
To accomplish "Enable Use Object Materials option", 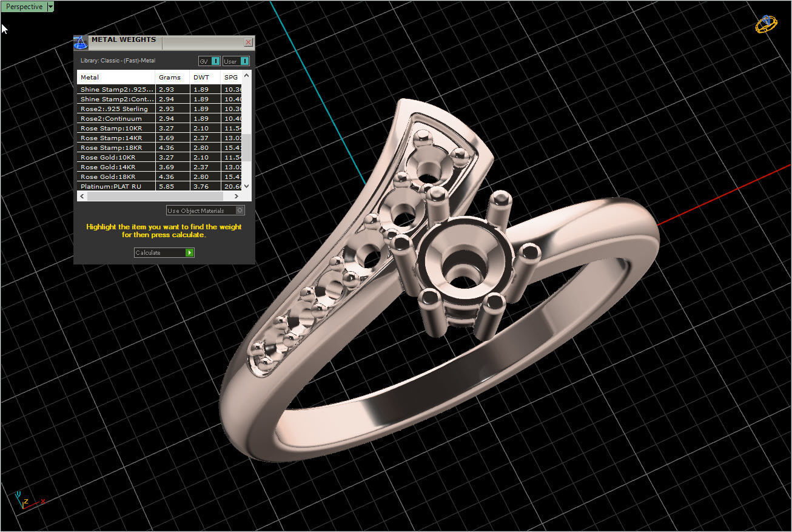I will pyautogui.click(x=206, y=210).
